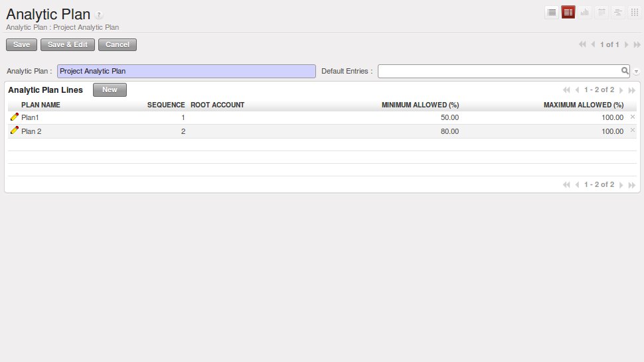
Task: Select the red form view icon
Action: pos(568,12)
